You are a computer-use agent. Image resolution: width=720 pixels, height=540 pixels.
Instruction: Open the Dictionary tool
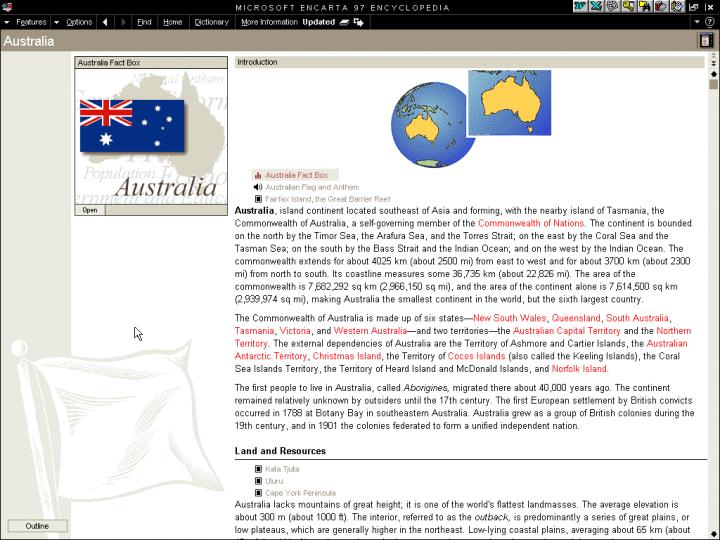[x=211, y=22]
